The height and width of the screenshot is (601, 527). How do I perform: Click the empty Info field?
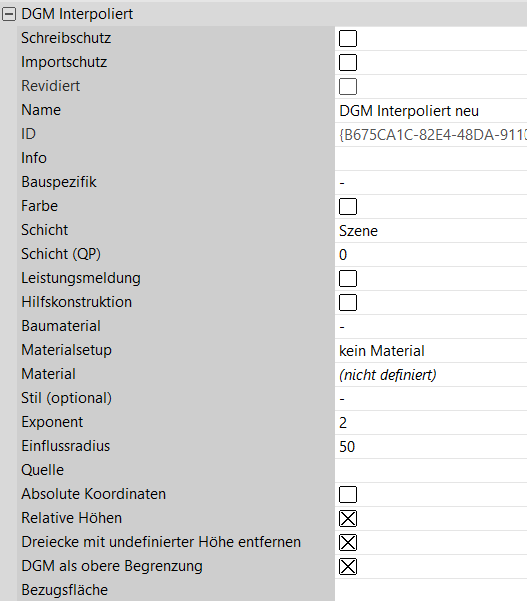[431, 159]
